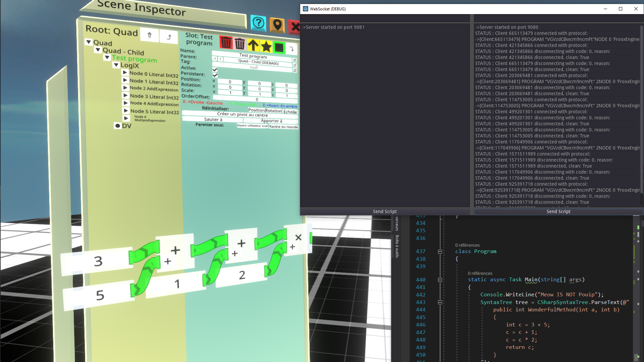Click the yellow star icon
Image resolution: width=644 pixels, height=362 pixels.
pyautogui.click(x=266, y=46)
